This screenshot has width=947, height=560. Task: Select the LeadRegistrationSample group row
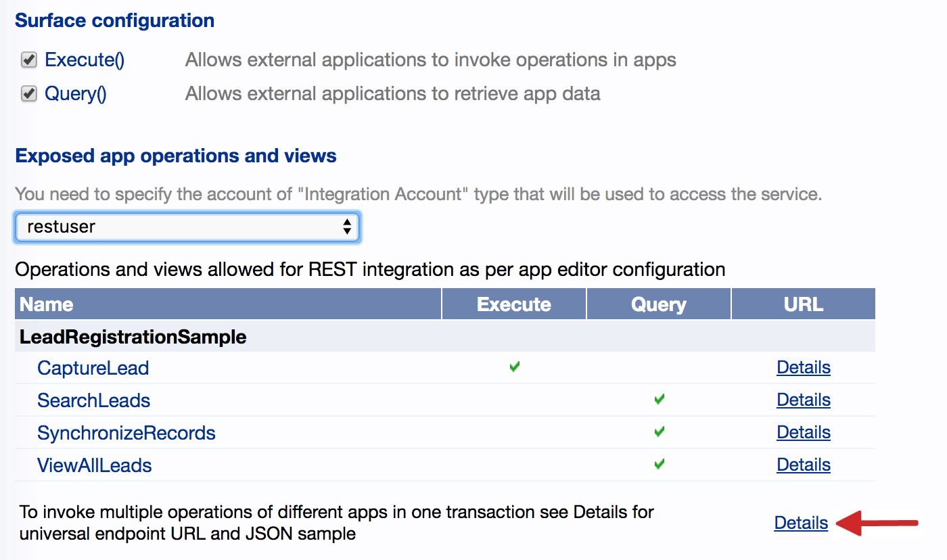133,336
